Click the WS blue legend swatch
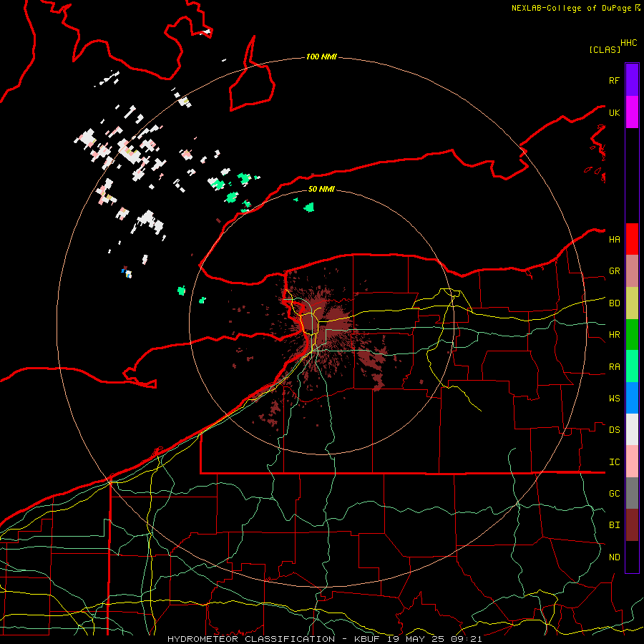This screenshot has height=644, width=644. pyautogui.click(x=632, y=398)
